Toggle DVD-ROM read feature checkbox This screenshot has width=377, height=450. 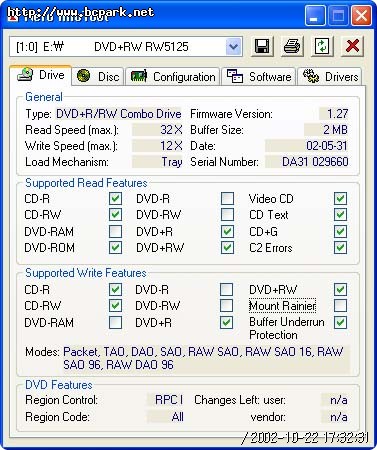[x=115, y=248]
